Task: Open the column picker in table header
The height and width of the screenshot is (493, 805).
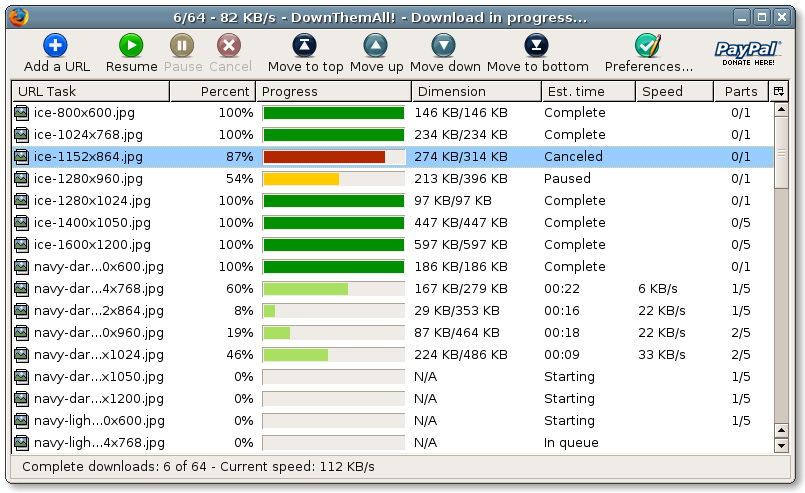Action: tap(779, 91)
